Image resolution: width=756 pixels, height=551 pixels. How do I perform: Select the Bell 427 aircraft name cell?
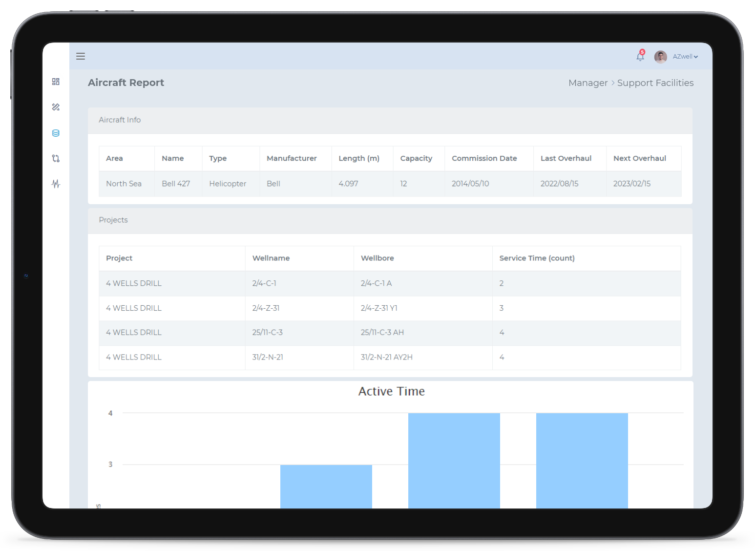tap(176, 184)
